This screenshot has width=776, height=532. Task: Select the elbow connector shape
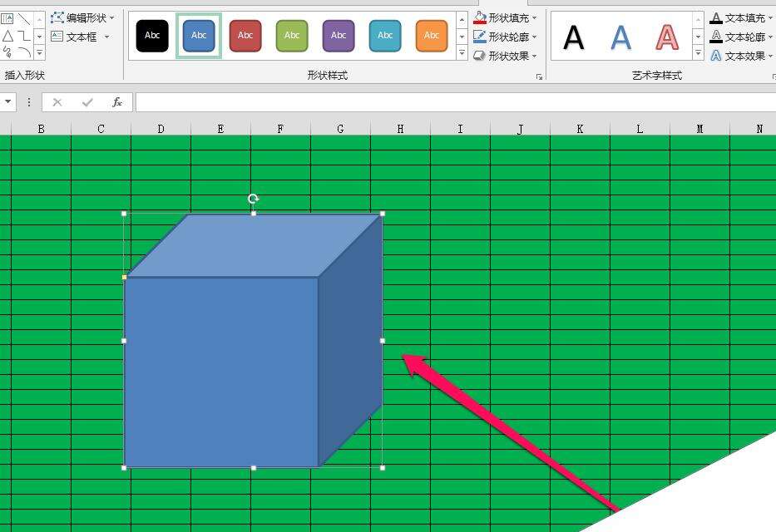click(x=24, y=36)
